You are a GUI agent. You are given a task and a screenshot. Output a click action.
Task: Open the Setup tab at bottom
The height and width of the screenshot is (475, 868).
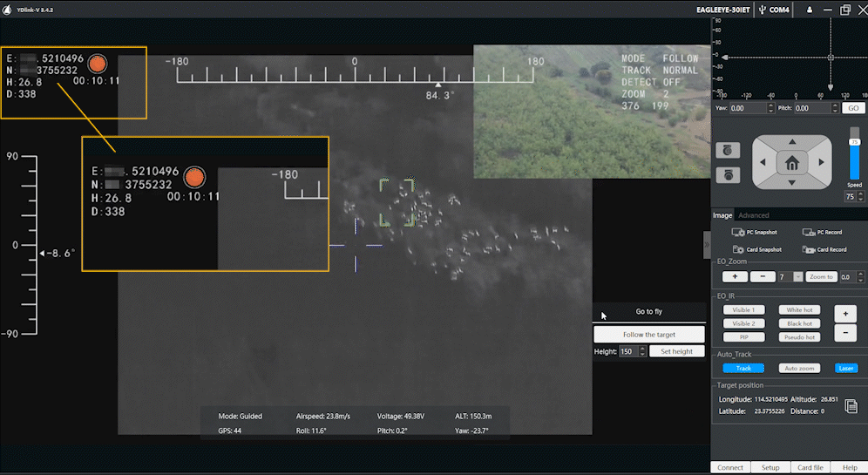770,467
